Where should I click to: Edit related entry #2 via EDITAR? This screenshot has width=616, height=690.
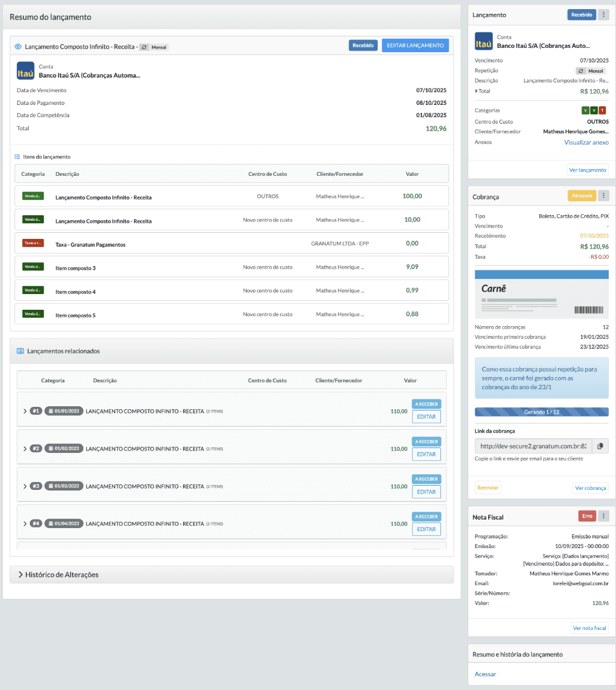click(x=426, y=454)
